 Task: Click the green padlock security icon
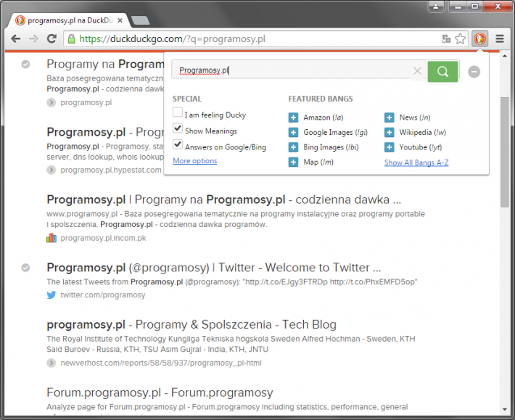tap(71, 39)
